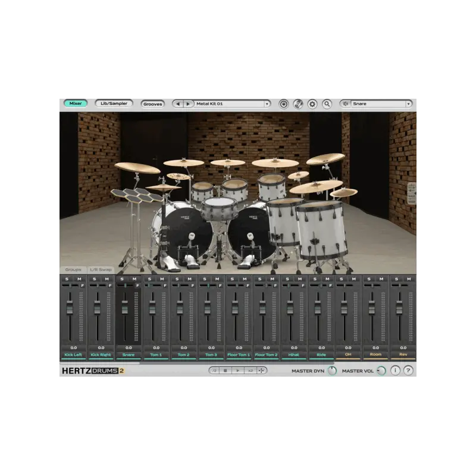Image resolution: width=476 pixels, height=476 pixels.
Task: Select the Rev channel name label
Action: click(x=403, y=354)
